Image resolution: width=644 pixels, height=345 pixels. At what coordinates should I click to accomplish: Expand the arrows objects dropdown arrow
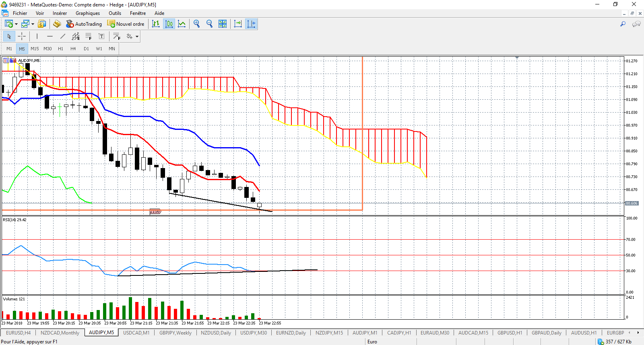137,37
